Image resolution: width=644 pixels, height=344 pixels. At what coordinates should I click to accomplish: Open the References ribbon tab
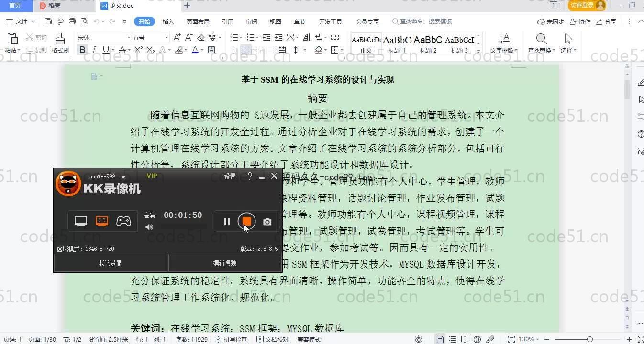click(228, 21)
